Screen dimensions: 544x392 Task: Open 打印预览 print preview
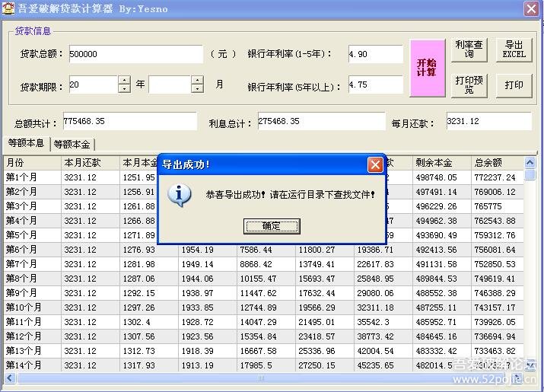pos(469,85)
